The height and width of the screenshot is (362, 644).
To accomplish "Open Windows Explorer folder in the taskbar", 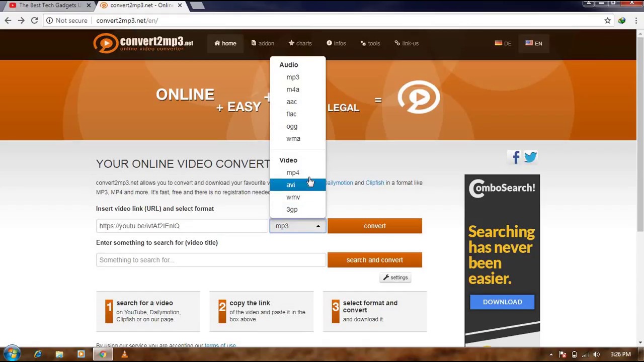I will click(x=59, y=354).
